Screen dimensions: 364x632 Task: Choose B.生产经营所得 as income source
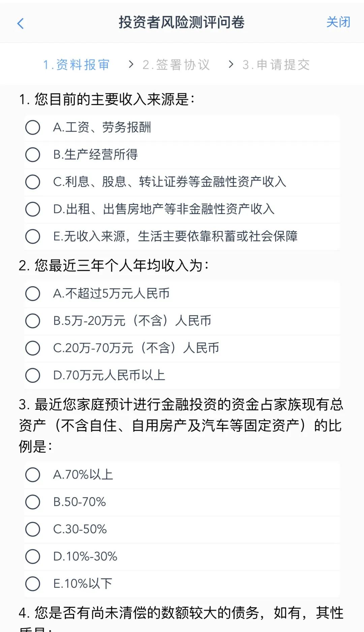click(33, 155)
